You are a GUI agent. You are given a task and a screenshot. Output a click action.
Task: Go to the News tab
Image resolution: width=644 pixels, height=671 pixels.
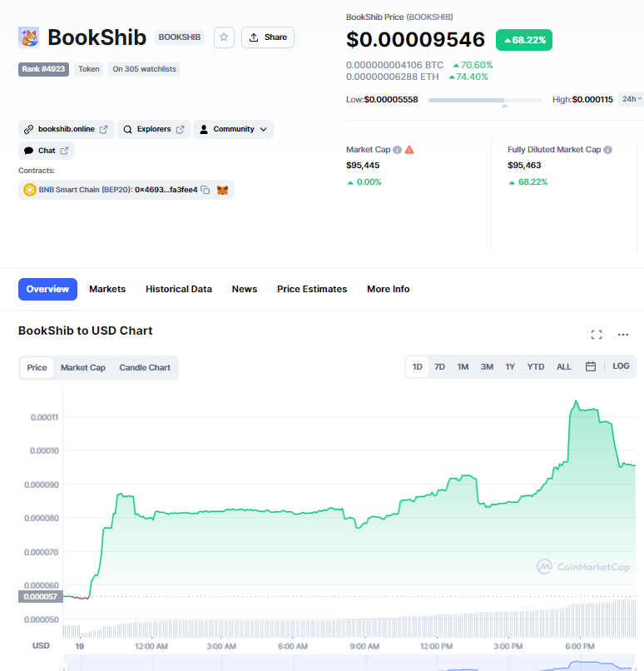click(245, 289)
